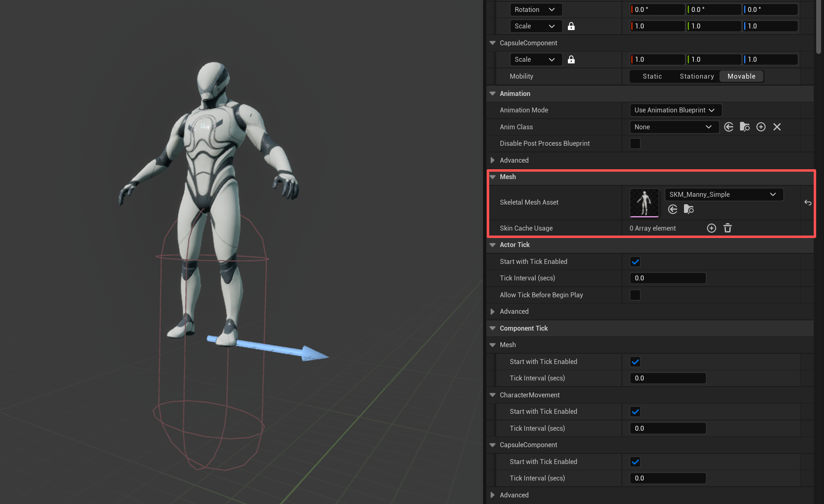
Task: Clear the Anim Class with X icon
Action: (777, 127)
